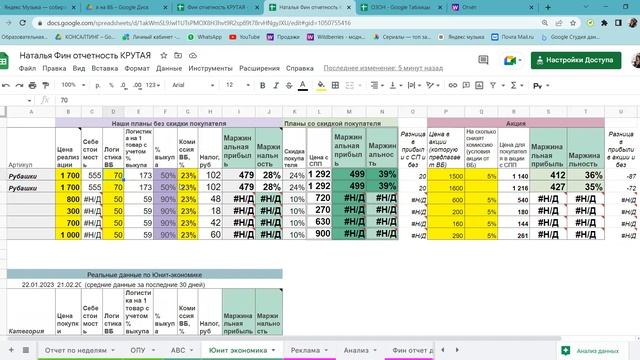Open a new browser tab
This screenshot has height=360, width=640.
coord(548,7)
